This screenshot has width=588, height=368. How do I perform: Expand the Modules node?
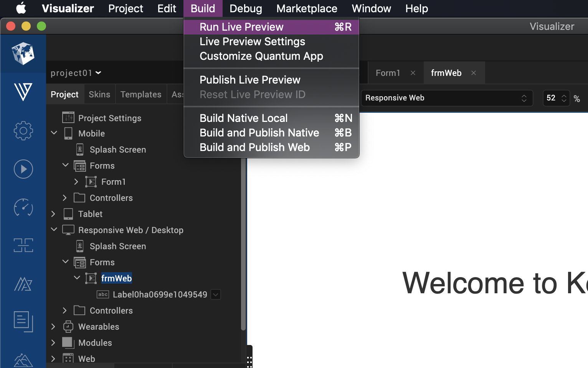pyautogui.click(x=53, y=343)
